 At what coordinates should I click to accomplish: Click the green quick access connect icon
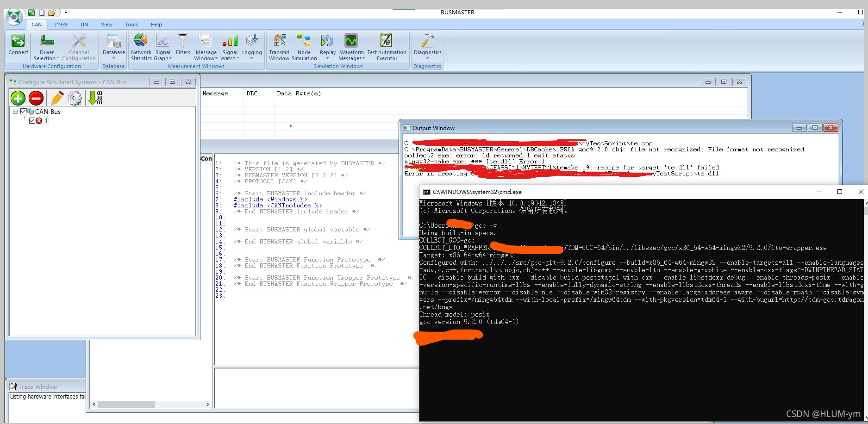[31, 12]
